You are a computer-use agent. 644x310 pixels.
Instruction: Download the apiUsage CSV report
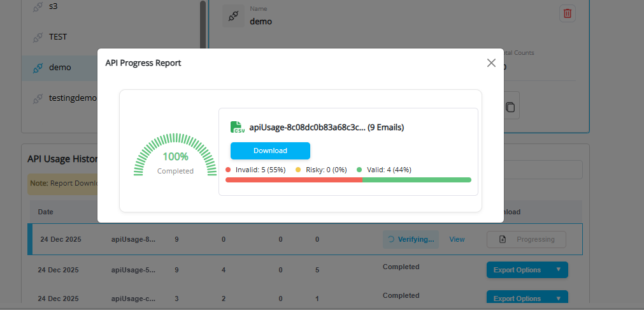click(x=270, y=151)
